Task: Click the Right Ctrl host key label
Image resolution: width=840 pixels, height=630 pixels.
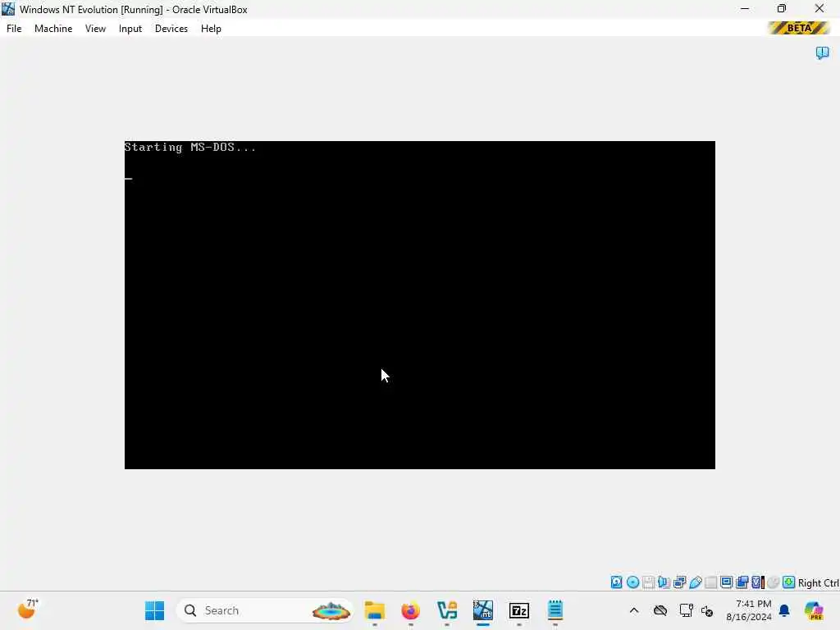Action: 818,583
